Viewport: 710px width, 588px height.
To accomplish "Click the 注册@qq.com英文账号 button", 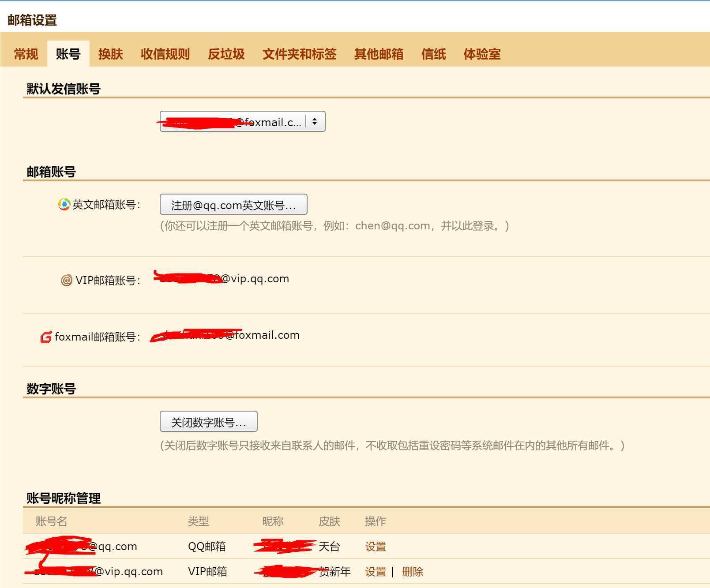I will tap(233, 204).
